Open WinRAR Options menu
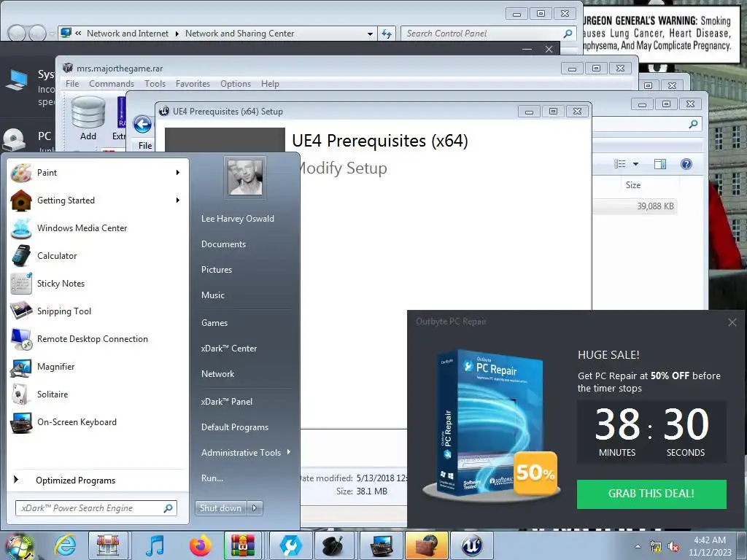The image size is (747, 560). click(x=236, y=84)
